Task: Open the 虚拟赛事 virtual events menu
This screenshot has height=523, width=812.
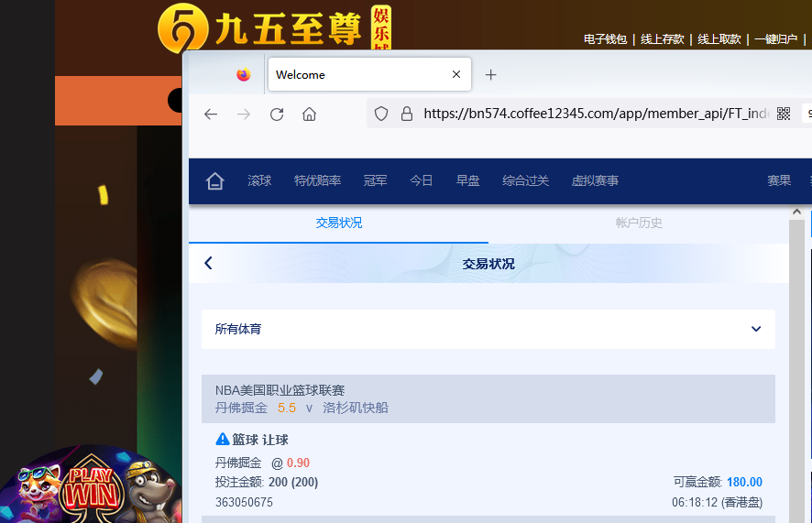Action: tap(595, 181)
